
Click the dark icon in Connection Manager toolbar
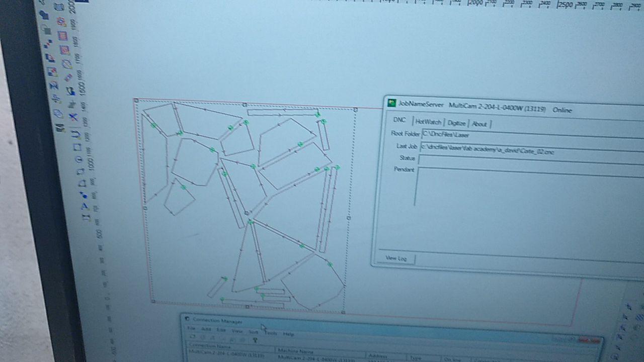pyautogui.click(x=255, y=340)
